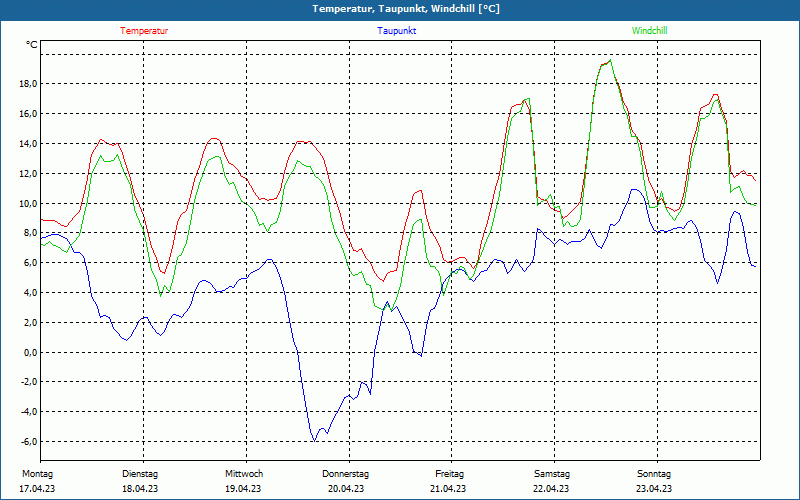
Task: Click the -2,0 y-axis value
Action: [x=28, y=382]
